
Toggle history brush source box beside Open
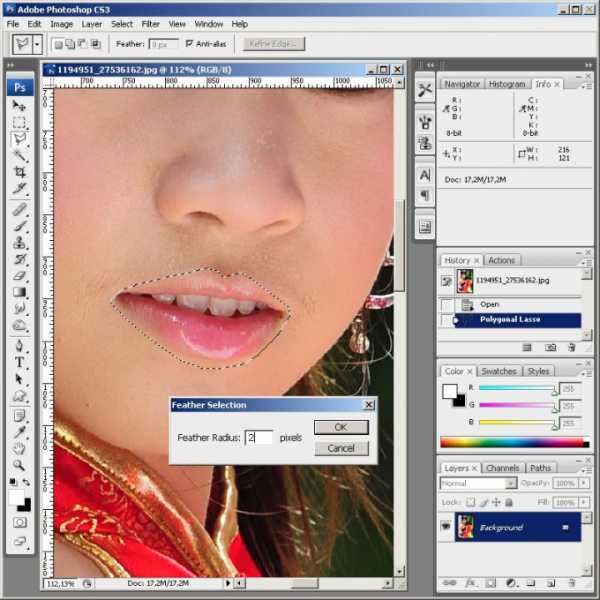coord(447,304)
